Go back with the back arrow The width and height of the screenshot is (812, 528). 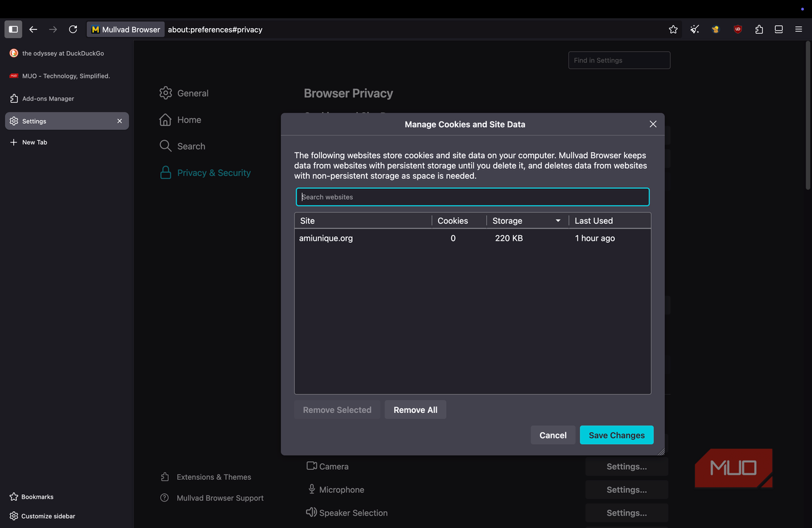[33, 29]
